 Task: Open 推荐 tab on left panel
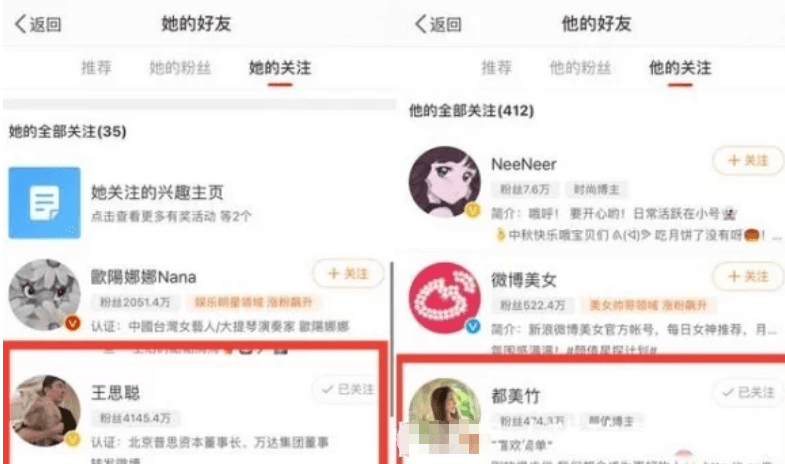coord(96,68)
